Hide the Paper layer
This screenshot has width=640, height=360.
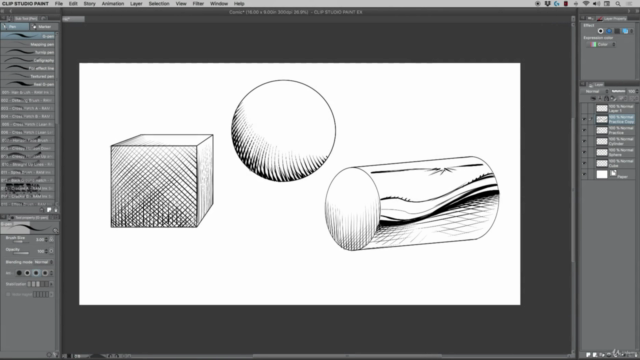(584, 174)
